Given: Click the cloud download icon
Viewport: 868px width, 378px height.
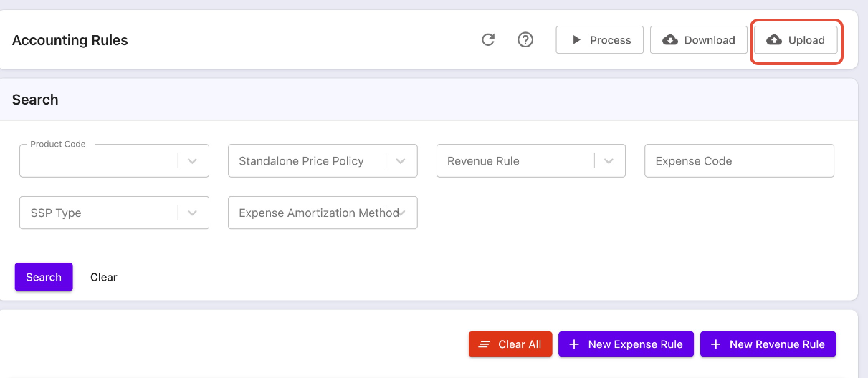Looking at the screenshot, I should tap(670, 40).
